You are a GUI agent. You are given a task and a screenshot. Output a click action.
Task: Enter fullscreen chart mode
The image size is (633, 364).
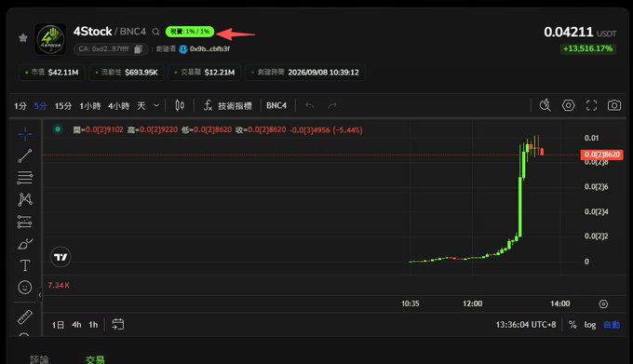591,105
